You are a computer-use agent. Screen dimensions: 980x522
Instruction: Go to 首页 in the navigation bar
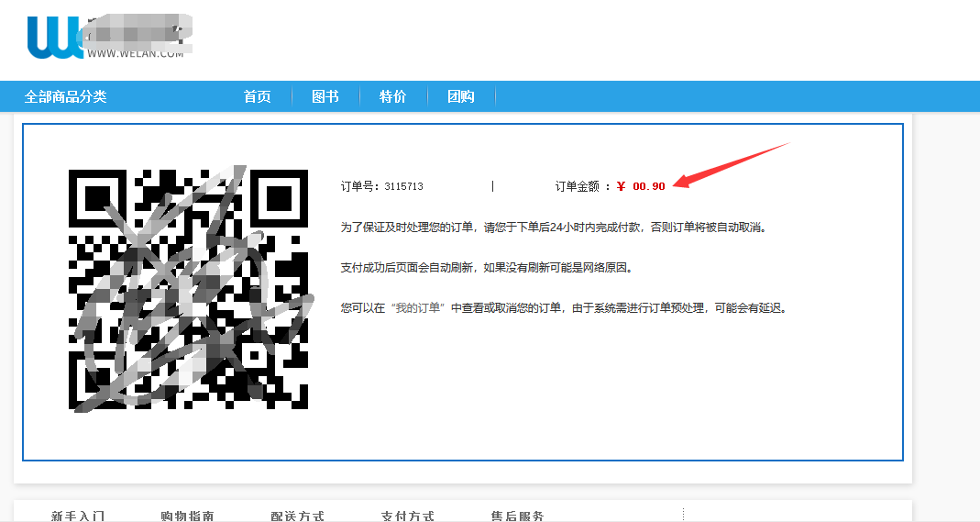[257, 96]
